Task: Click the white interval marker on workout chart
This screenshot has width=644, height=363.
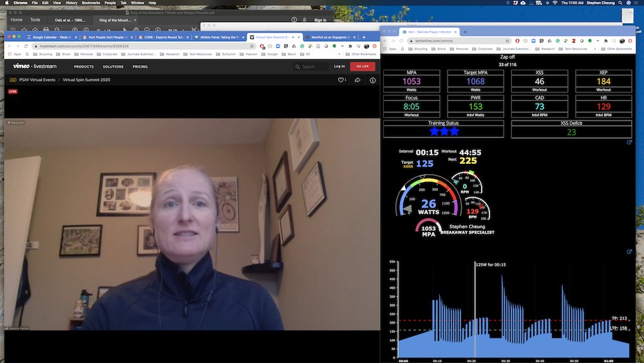Action: (x=475, y=309)
